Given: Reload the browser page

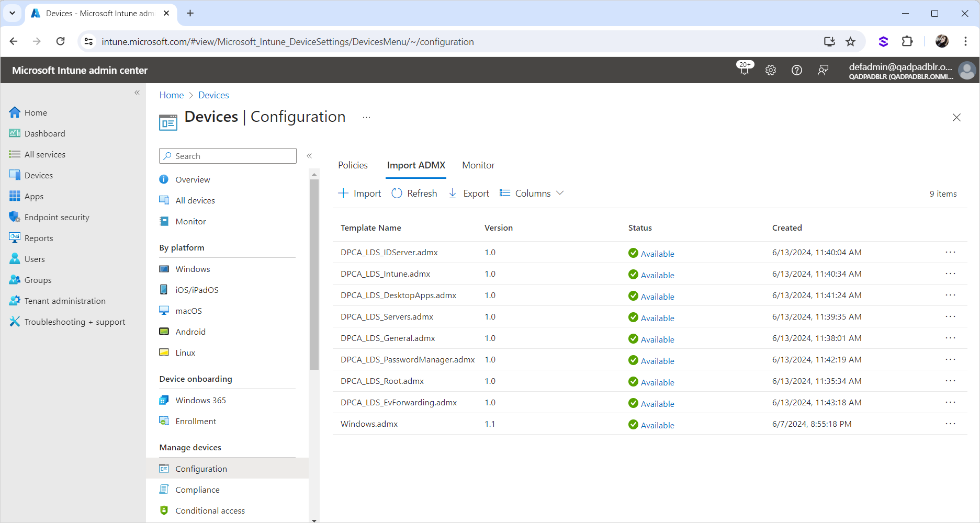Looking at the screenshot, I should click(61, 41).
